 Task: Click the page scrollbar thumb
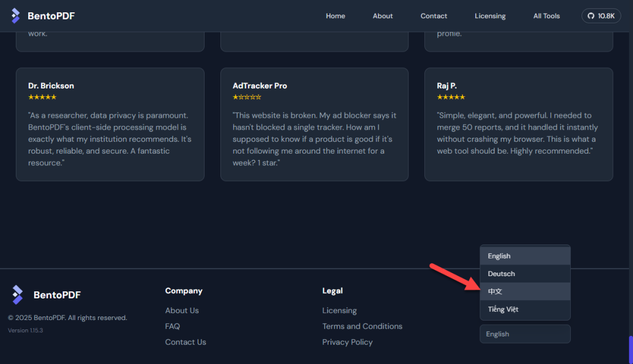pos(631,349)
